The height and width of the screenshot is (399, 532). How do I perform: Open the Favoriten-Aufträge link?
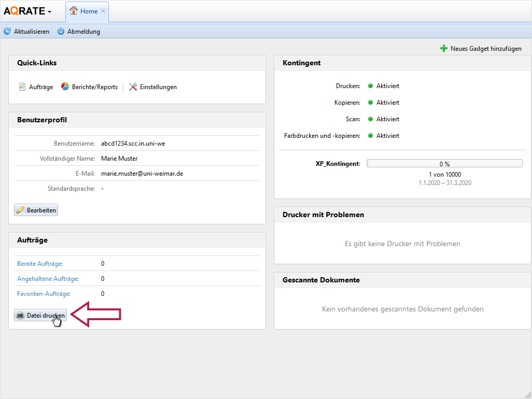44,294
